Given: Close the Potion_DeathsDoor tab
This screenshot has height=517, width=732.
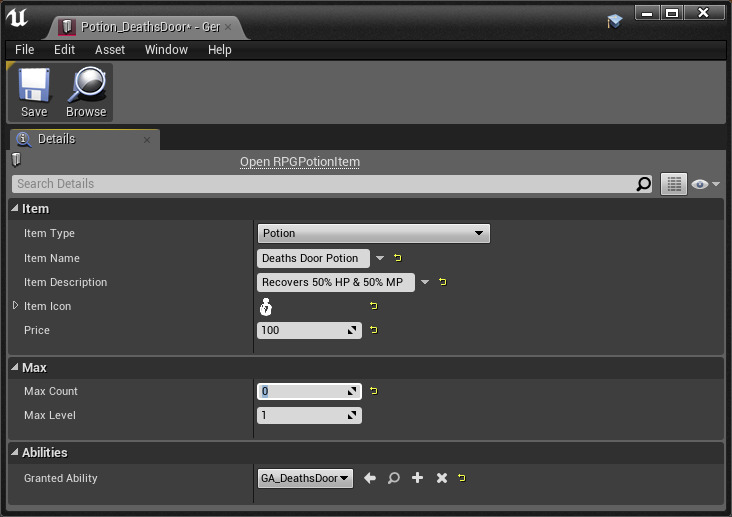Looking at the screenshot, I should [x=228, y=27].
